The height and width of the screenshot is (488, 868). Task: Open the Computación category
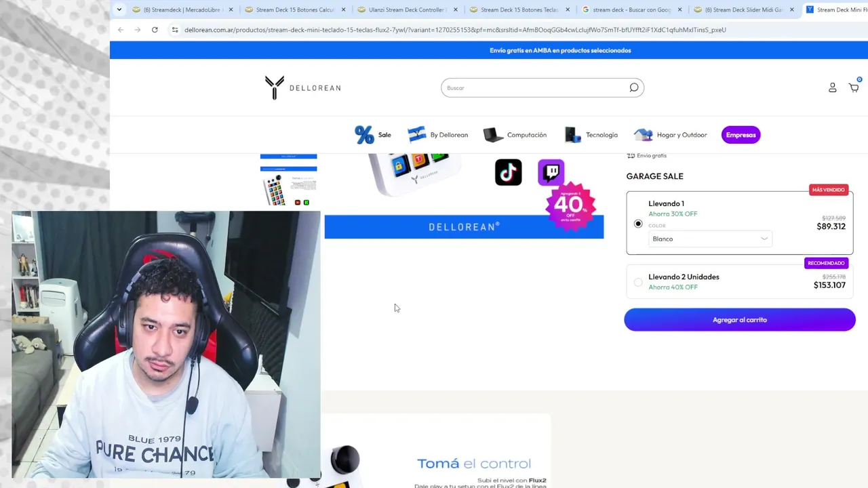tap(515, 135)
